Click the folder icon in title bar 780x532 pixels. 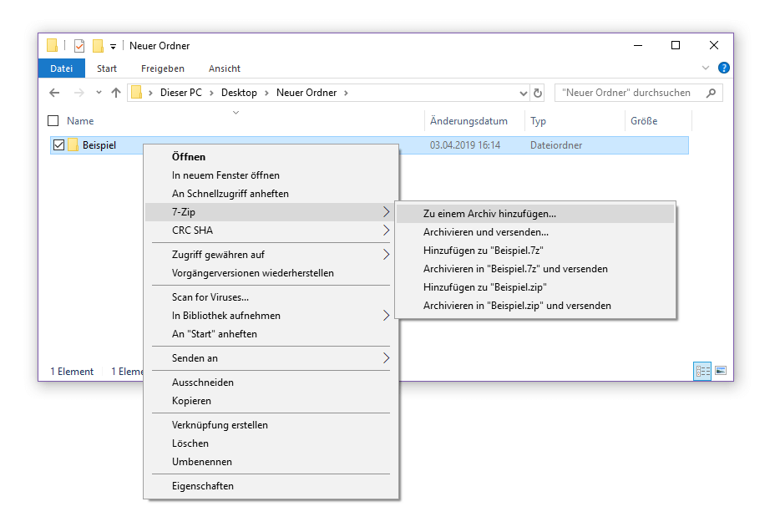(x=53, y=45)
